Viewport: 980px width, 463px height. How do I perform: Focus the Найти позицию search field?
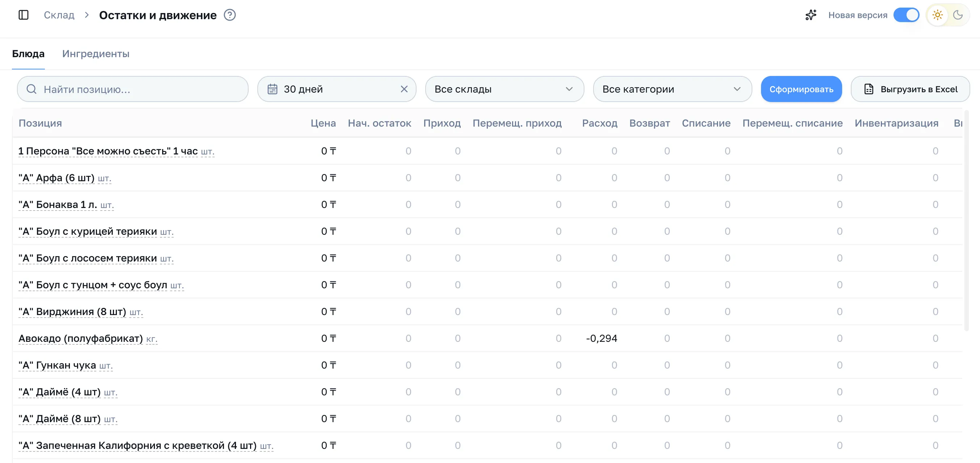pyautogui.click(x=133, y=89)
